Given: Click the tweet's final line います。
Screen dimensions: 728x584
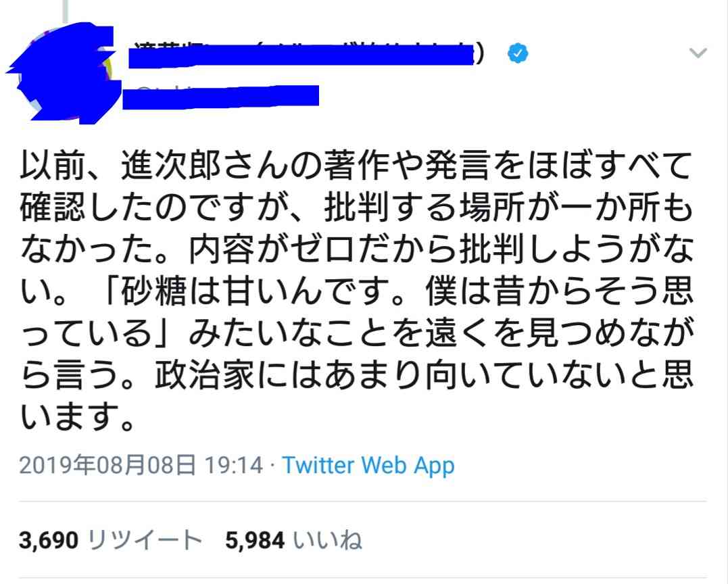Looking at the screenshot, I should pos(78,417).
